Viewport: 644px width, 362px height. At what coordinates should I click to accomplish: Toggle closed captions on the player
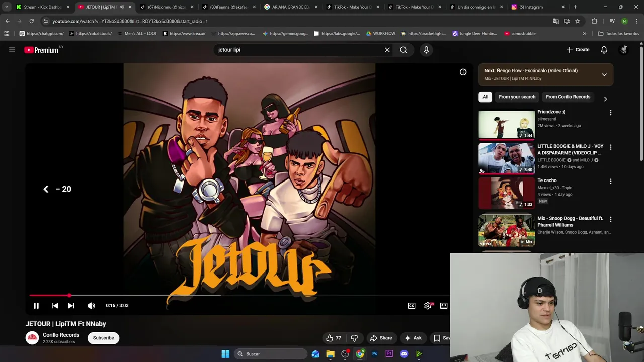(412, 305)
